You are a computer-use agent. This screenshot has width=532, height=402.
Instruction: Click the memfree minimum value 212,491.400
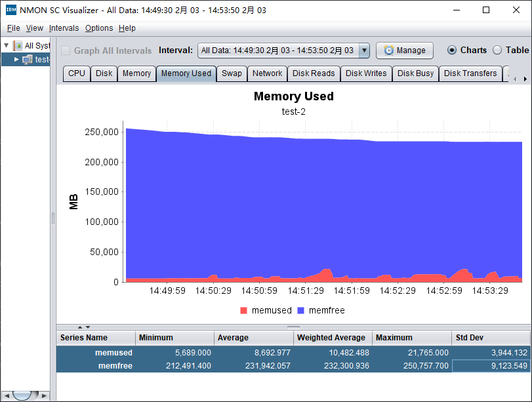pyautogui.click(x=188, y=366)
